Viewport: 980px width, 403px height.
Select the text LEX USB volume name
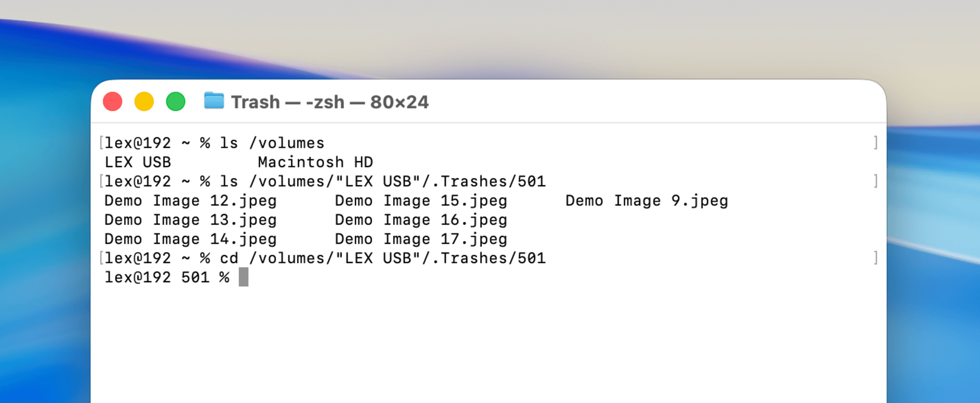coord(138,162)
